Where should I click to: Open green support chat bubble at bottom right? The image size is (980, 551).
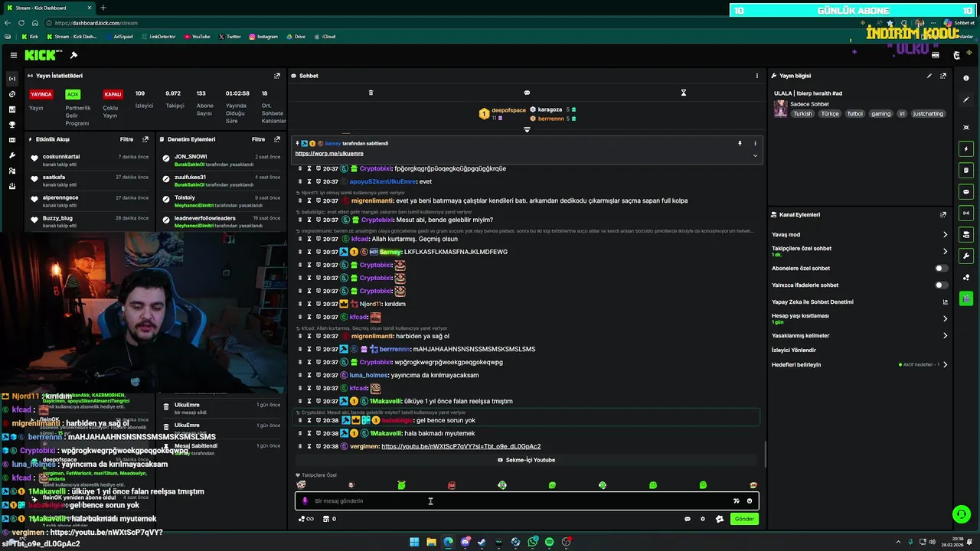coord(961,514)
